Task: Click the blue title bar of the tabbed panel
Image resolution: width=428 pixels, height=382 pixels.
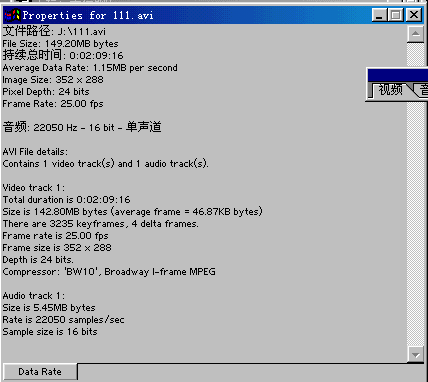Action: click(398, 75)
